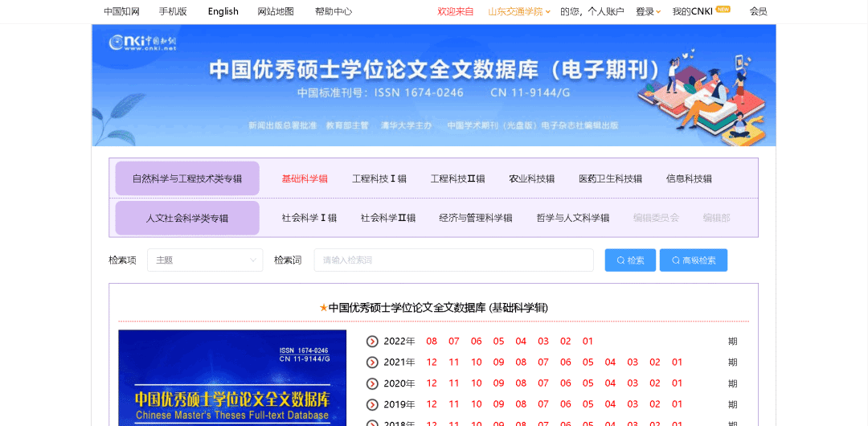Open the 网站地图 site map link
868x426 pixels.
pos(276,11)
